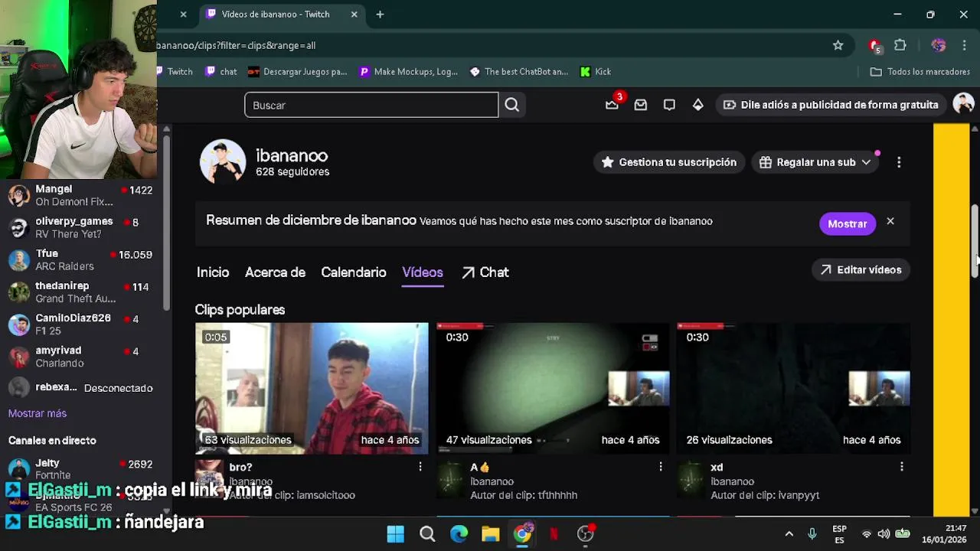Open the Windows Start menu
Viewport: 980px width, 551px height.
[395, 533]
